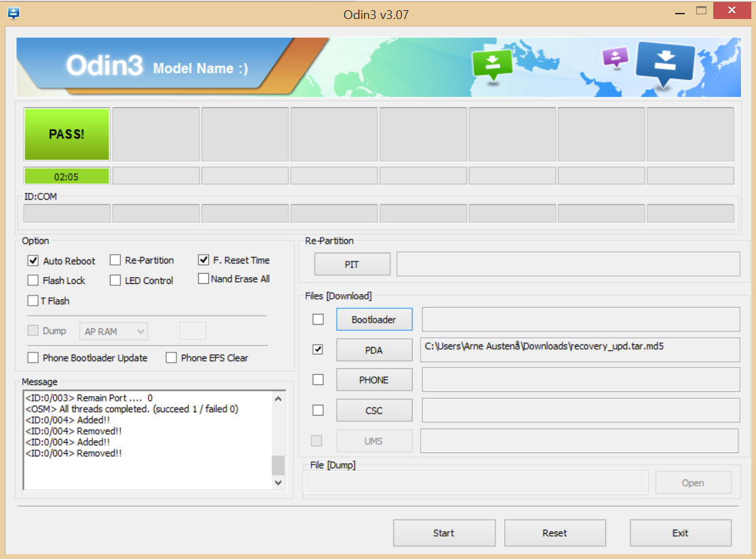Click the Start button
The width and height of the screenshot is (756, 559).
tap(444, 533)
